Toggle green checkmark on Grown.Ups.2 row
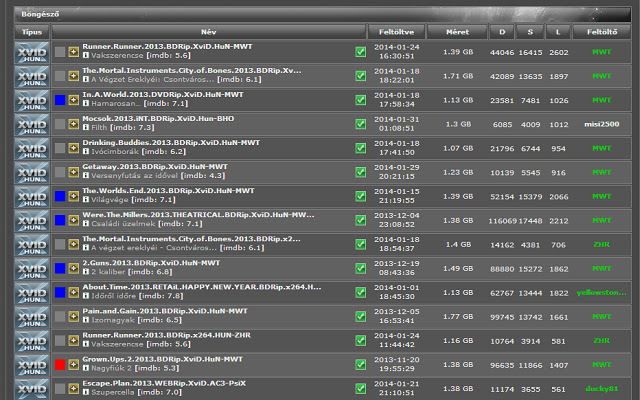The width and height of the screenshot is (640, 400). click(360, 363)
